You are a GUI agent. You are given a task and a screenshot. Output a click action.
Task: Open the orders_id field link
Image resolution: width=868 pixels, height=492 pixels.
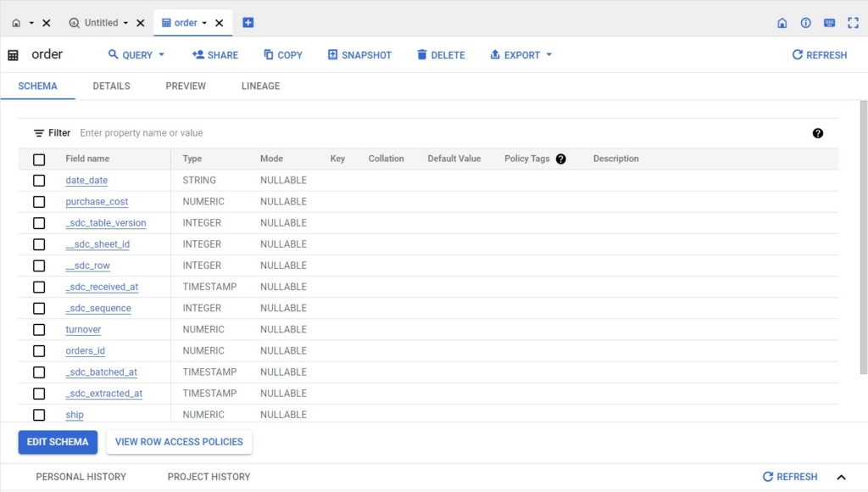[86, 350]
